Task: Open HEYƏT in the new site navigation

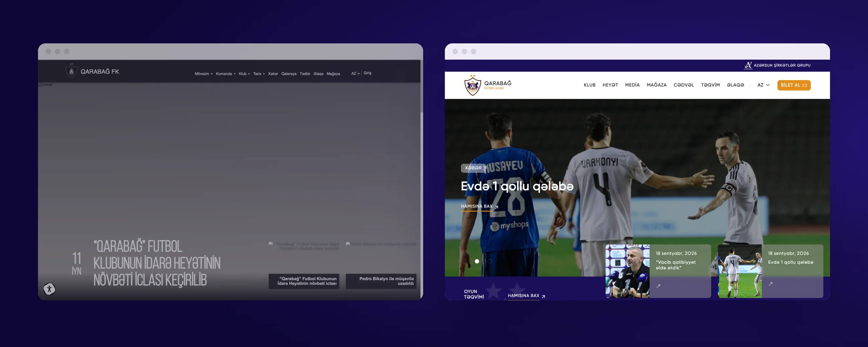Action: coord(610,85)
